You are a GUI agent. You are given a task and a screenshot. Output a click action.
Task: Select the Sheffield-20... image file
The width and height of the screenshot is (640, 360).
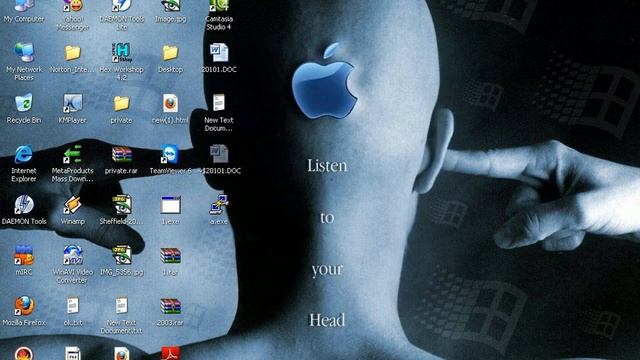pyautogui.click(x=122, y=204)
